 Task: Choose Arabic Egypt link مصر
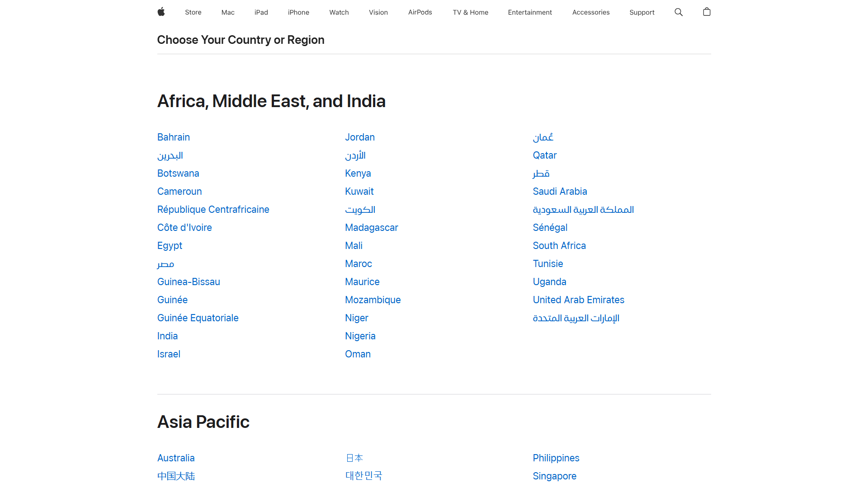point(165,264)
